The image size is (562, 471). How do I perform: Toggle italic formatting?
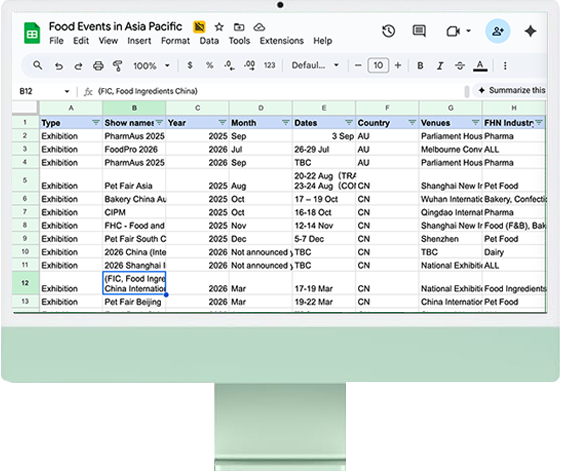click(440, 66)
